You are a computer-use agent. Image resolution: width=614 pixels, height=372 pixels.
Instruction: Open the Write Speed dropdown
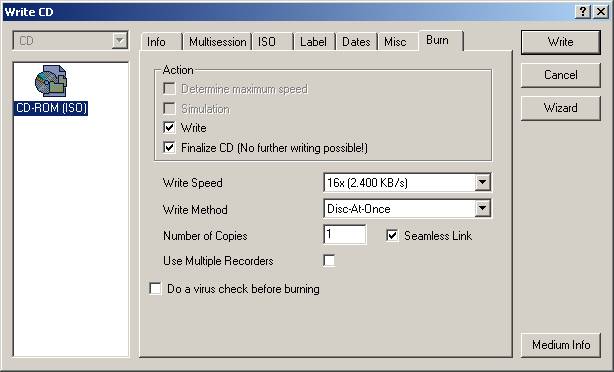(x=482, y=182)
